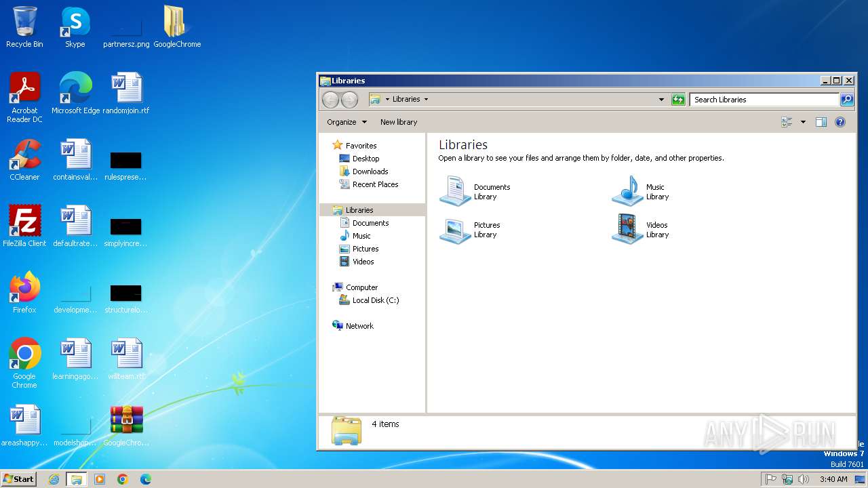Expand the view options dropdown arrow
868x488 pixels.
pos(803,122)
